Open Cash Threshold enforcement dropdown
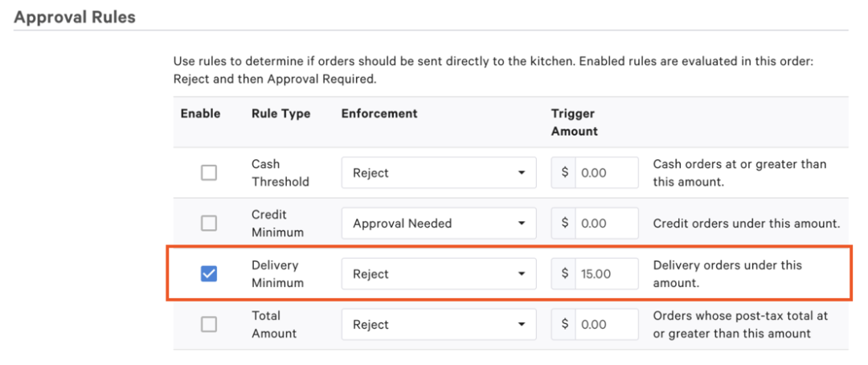The width and height of the screenshot is (868, 365). 439,173
